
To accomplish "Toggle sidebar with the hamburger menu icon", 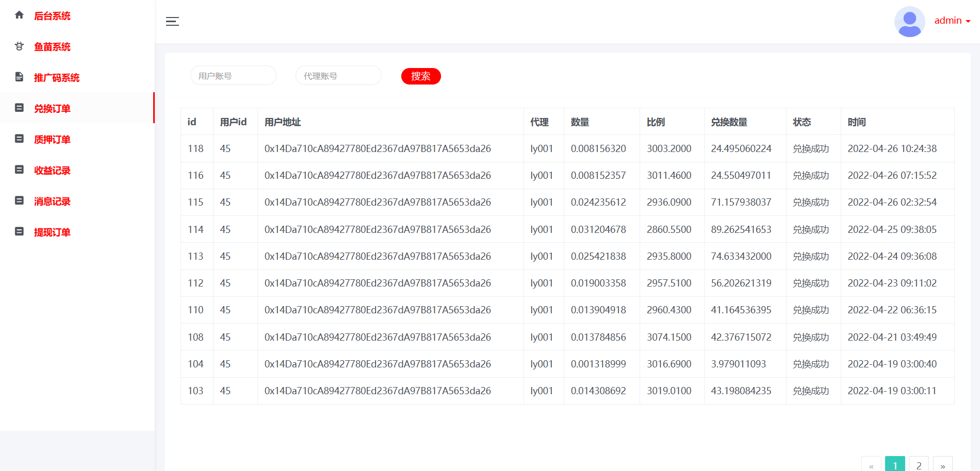I will [x=172, y=21].
